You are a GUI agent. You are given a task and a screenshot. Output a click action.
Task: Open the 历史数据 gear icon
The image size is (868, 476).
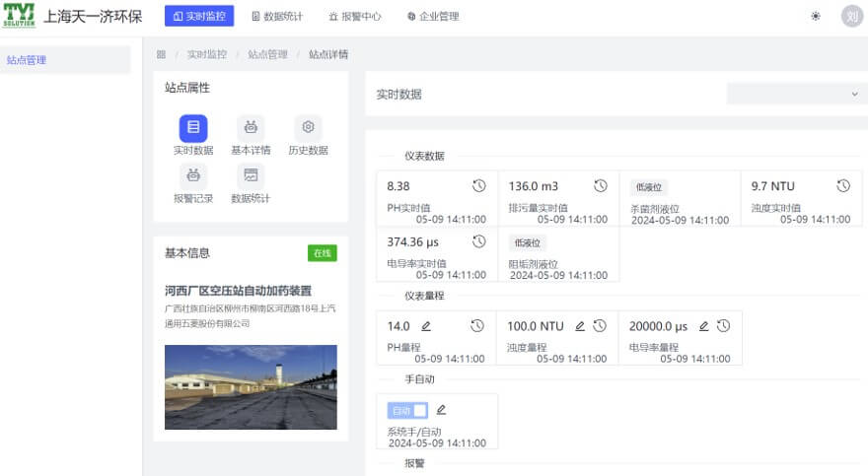tap(308, 128)
